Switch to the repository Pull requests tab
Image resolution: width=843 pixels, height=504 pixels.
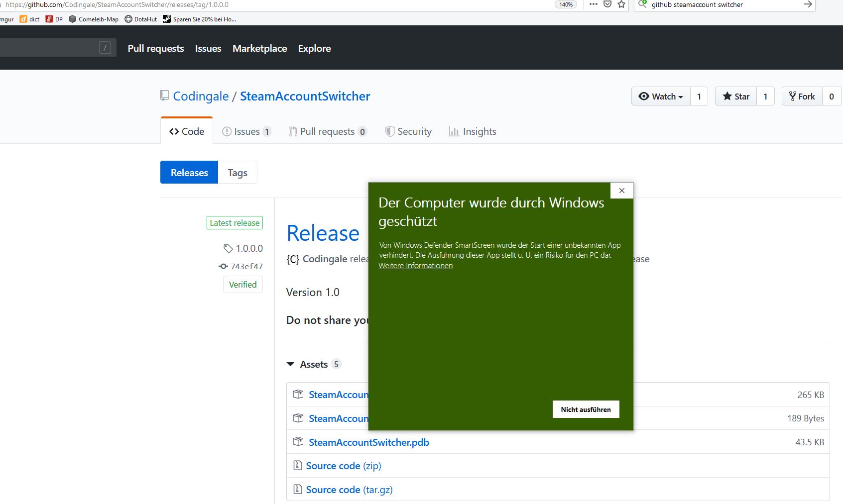click(328, 131)
